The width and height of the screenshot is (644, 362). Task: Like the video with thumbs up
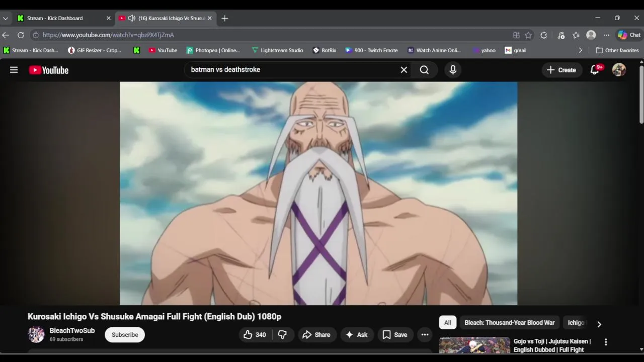(x=255, y=335)
